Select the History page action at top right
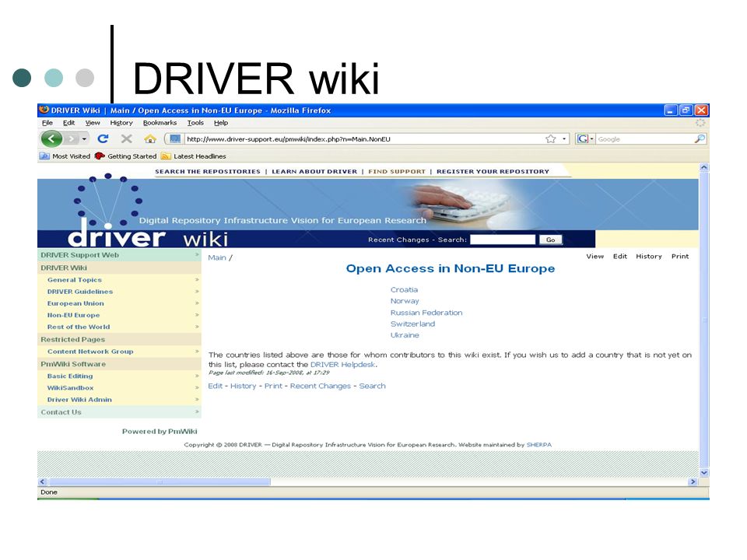This screenshot has width=747, height=560. pyautogui.click(x=649, y=256)
